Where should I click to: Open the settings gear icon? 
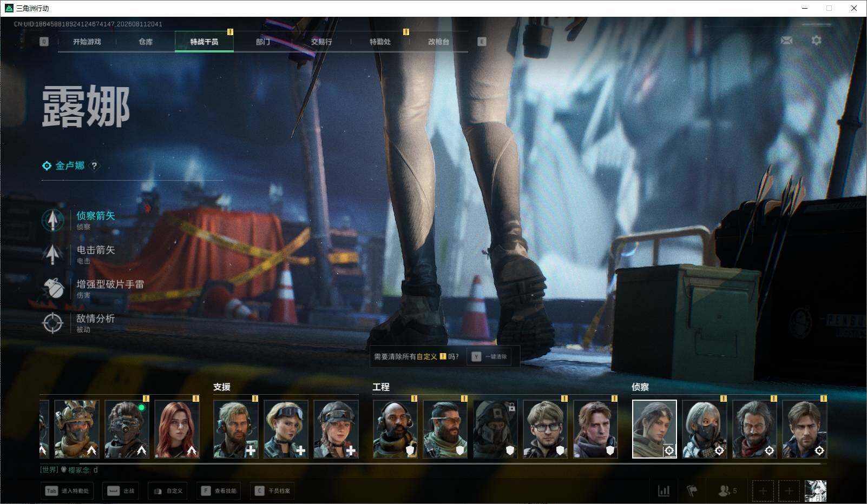[816, 41]
